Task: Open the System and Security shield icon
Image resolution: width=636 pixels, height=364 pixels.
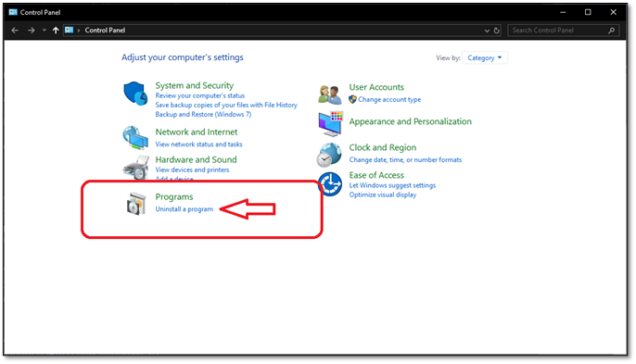Action: tap(135, 94)
